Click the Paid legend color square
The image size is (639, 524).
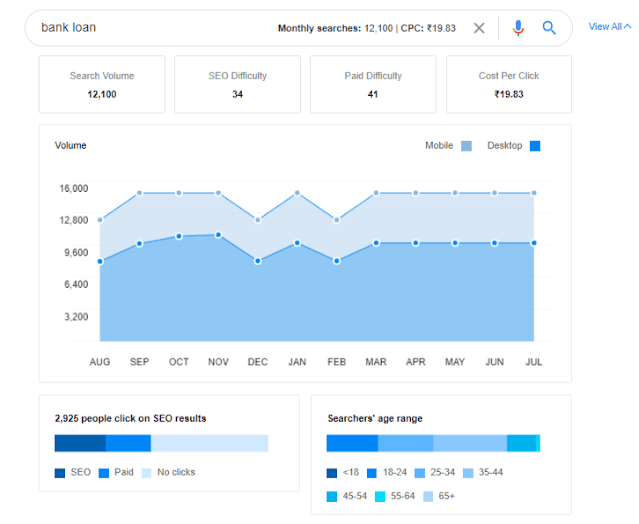click(x=104, y=473)
